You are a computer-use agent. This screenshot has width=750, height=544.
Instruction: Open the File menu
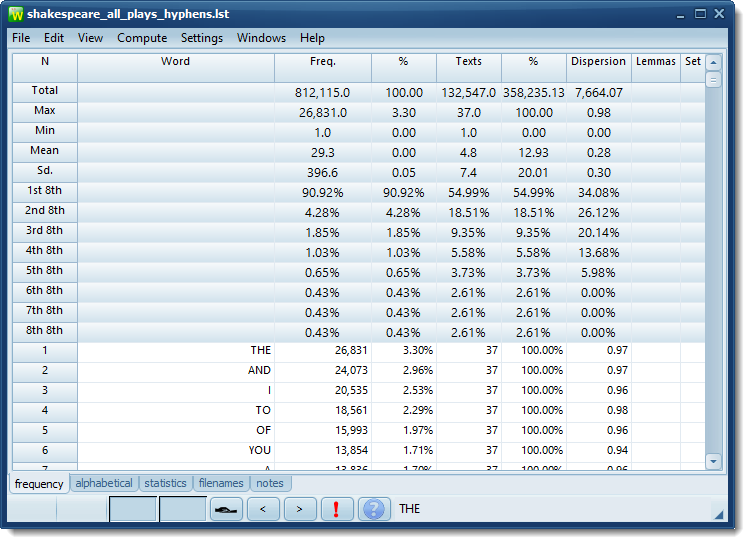21,38
